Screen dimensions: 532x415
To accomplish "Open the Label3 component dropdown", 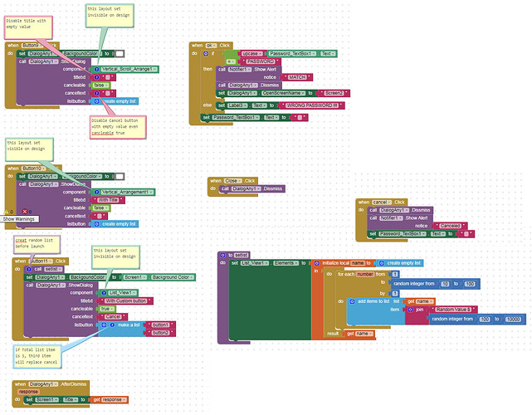I will point(237,105).
